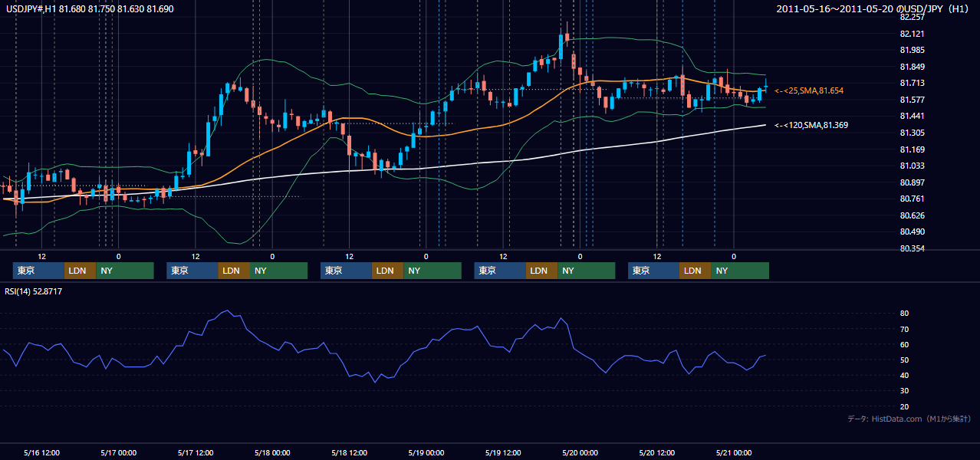Click the 2011-05-16～2011-05-20 USD/JPY chart title
This screenshot has height=460, width=980.
click(873, 9)
